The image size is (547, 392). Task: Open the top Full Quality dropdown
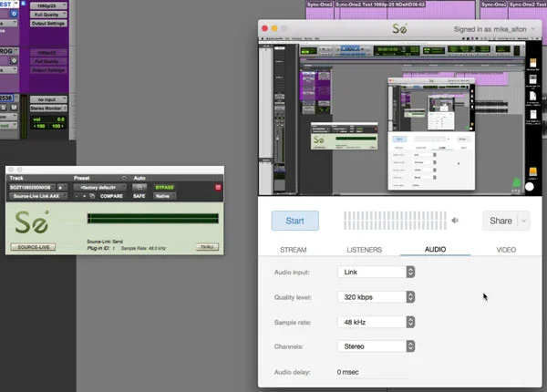tap(48, 15)
